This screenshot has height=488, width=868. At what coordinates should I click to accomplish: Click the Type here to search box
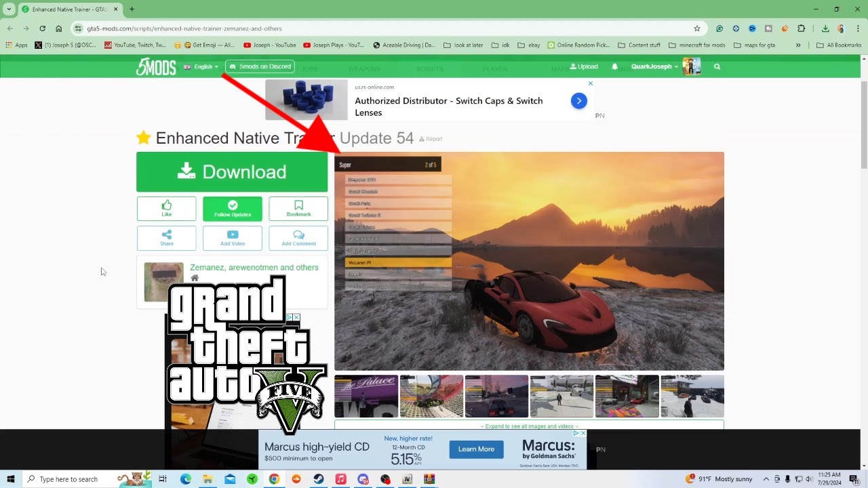coord(88,479)
